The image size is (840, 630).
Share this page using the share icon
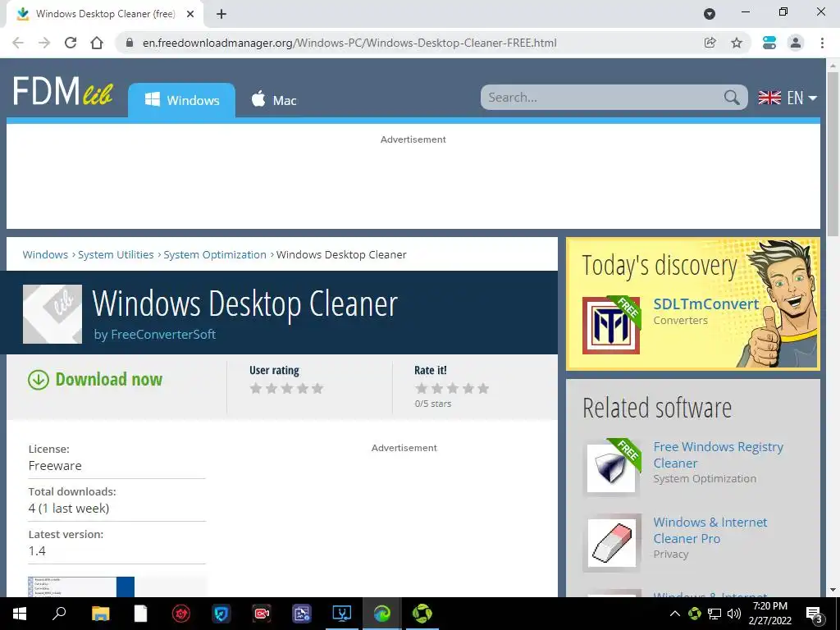[x=710, y=43]
